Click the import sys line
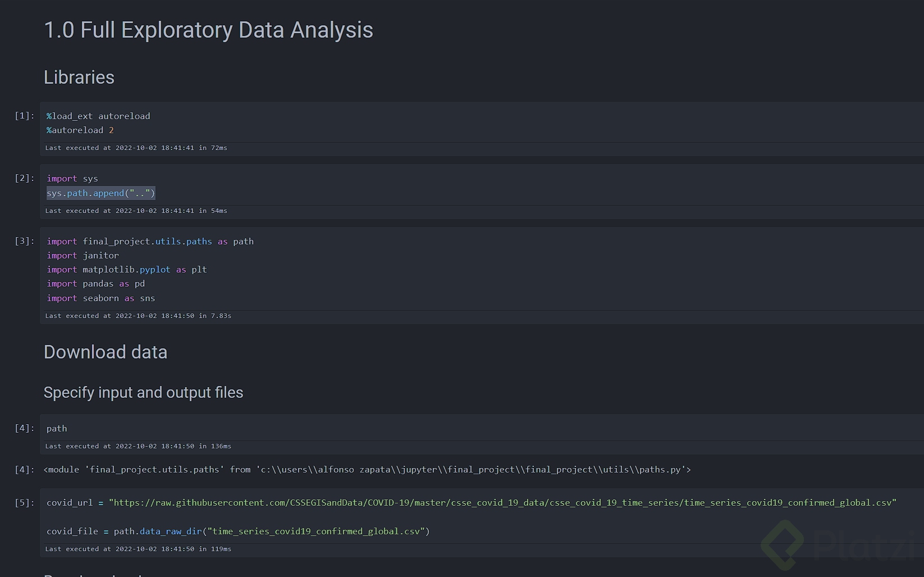This screenshot has height=577, width=924. (72, 179)
